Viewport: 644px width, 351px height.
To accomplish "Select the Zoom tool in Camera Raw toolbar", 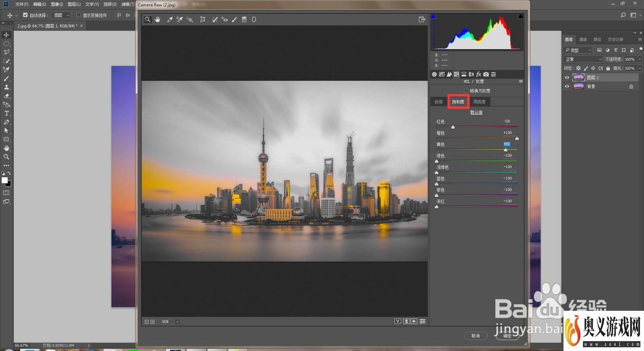I will [x=148, y=19].
